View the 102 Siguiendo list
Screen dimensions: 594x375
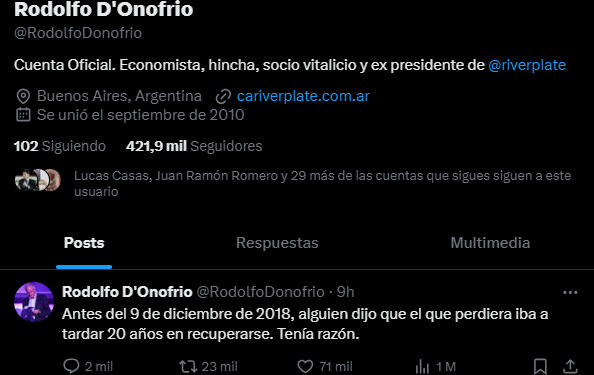click(x=60, y=146)
